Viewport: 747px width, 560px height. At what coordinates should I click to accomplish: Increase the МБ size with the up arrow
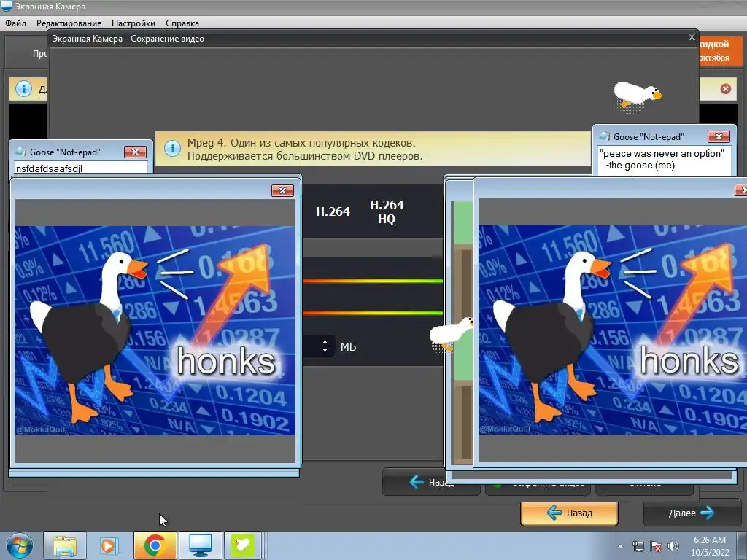325,342
